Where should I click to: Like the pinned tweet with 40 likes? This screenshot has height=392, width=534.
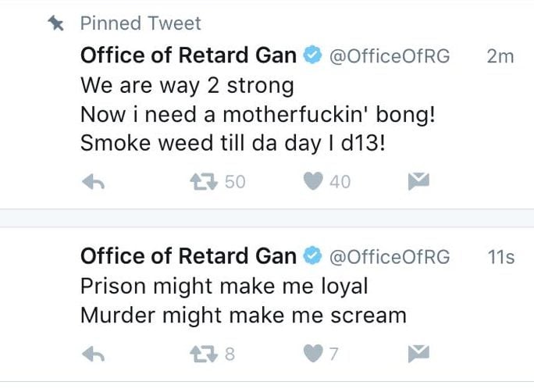(313, 181)
